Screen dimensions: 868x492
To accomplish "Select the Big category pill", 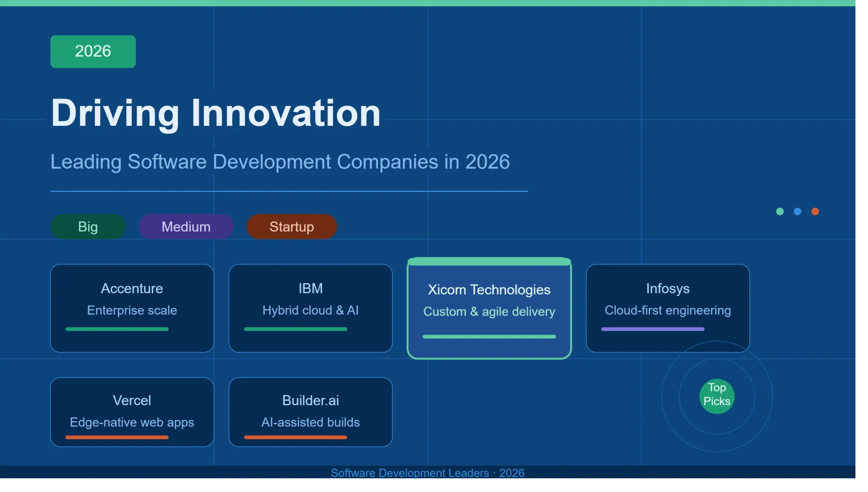I will [x=88, y=226].
